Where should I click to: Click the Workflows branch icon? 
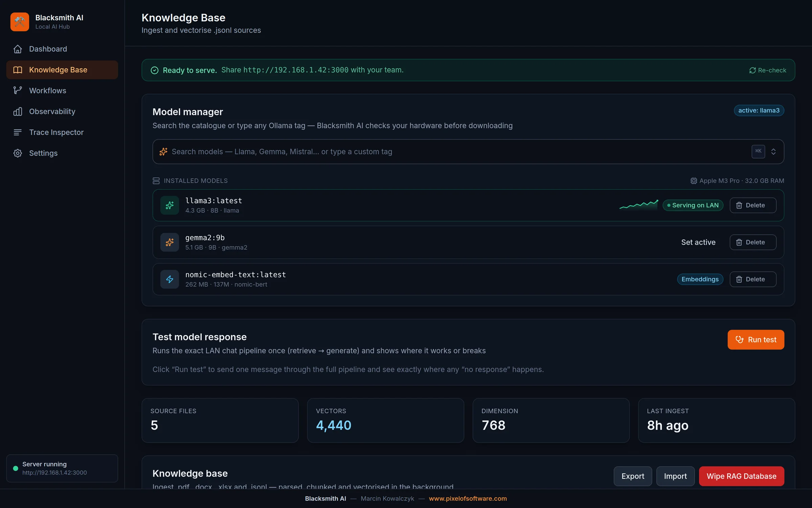(18, 90)
